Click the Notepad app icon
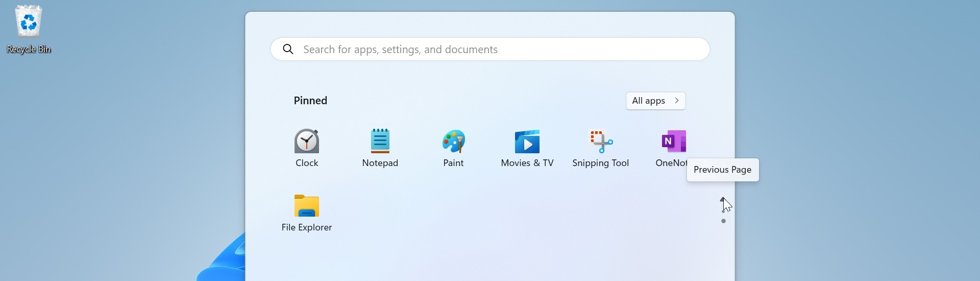 pyautogui.click(x=380, y=142)
